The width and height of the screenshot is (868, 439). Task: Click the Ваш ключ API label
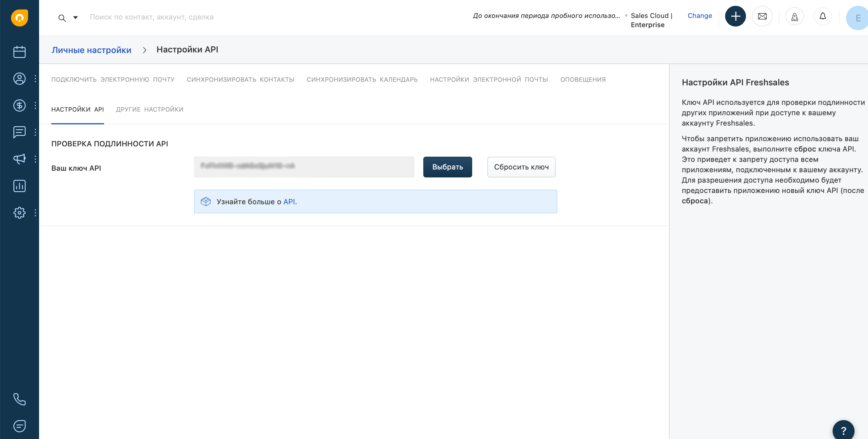click(x=76, y=168)
